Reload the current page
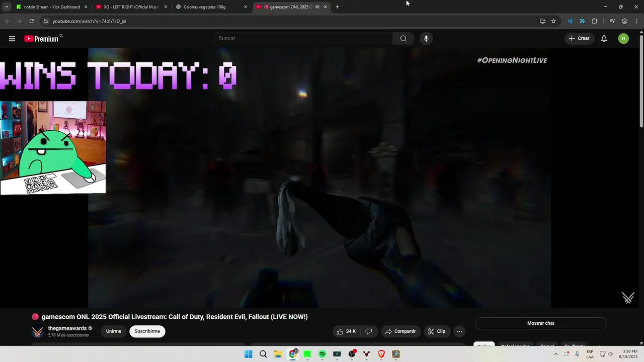The image size is (644, 362). (31, 21)
